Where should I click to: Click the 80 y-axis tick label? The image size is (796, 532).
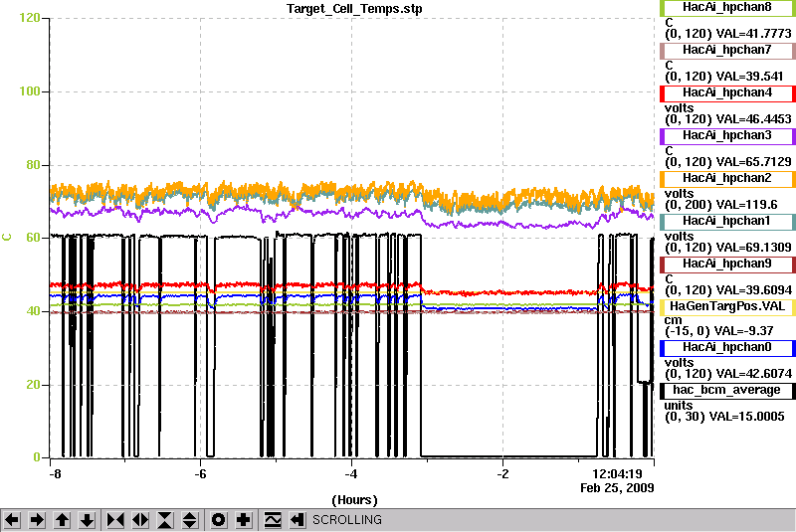point(33,165)
